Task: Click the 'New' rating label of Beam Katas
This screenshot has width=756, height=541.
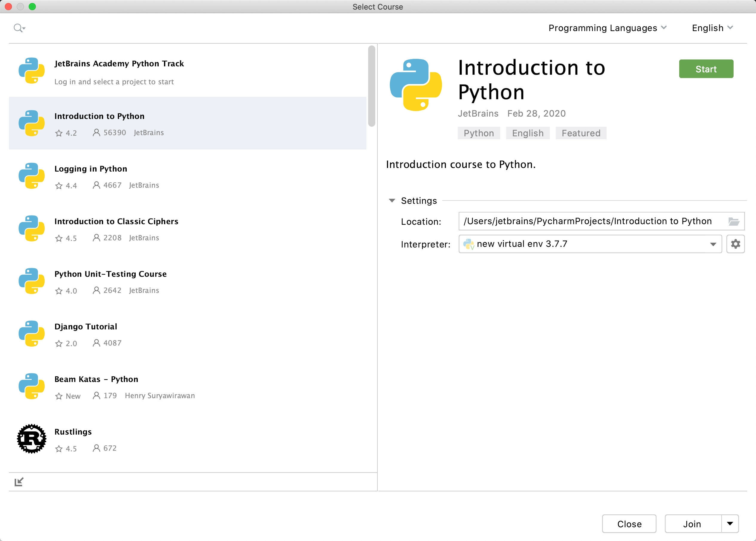Action: pos(73,396)
